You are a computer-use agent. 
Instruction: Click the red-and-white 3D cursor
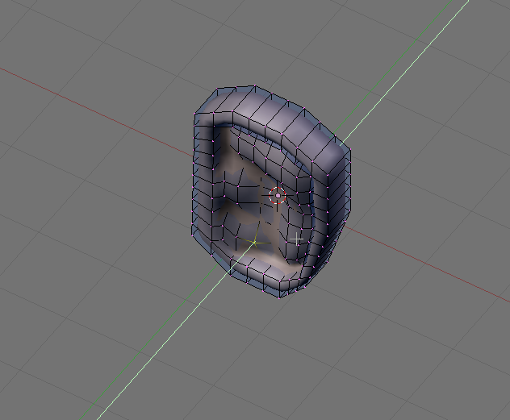278,196
